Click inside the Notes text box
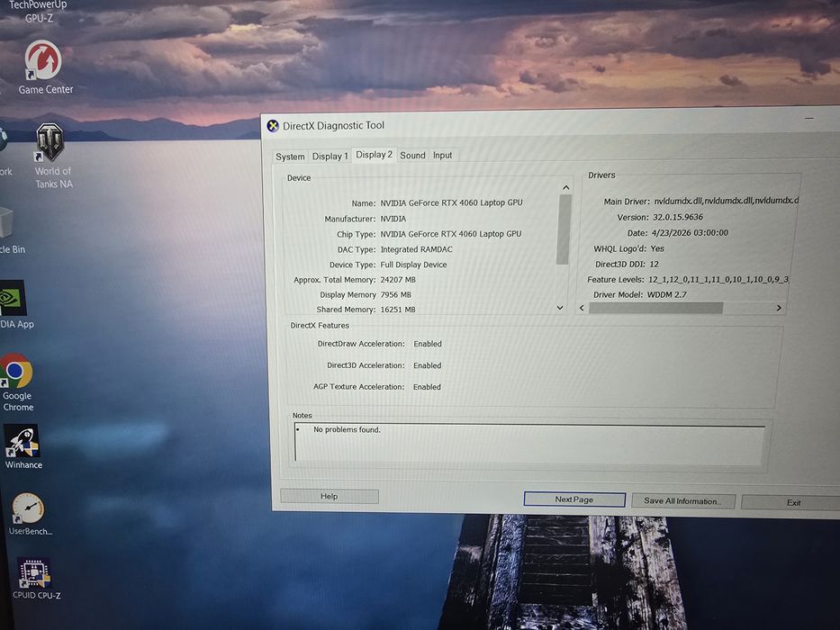This screenshot has height=630, width=840. [529, 443]
